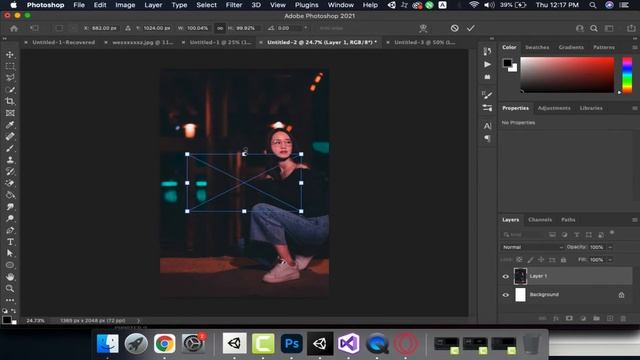
Task: Cancel the transform with the circle-slash icon
Action: tap(454, 28)
